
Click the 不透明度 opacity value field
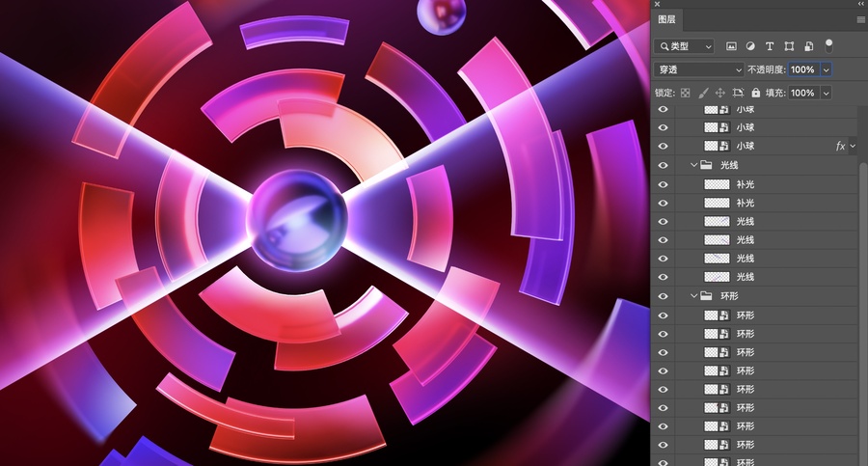click(803, 69)
